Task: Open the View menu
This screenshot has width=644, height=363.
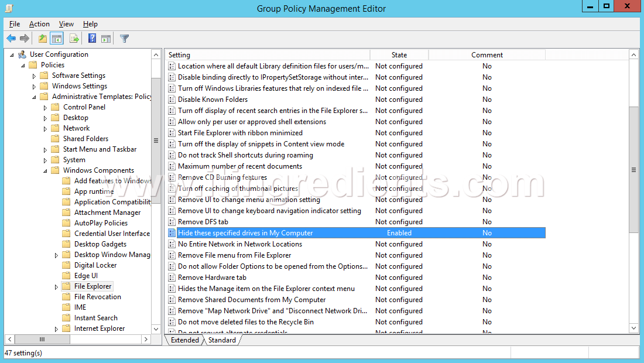Action: pos(66,24)
